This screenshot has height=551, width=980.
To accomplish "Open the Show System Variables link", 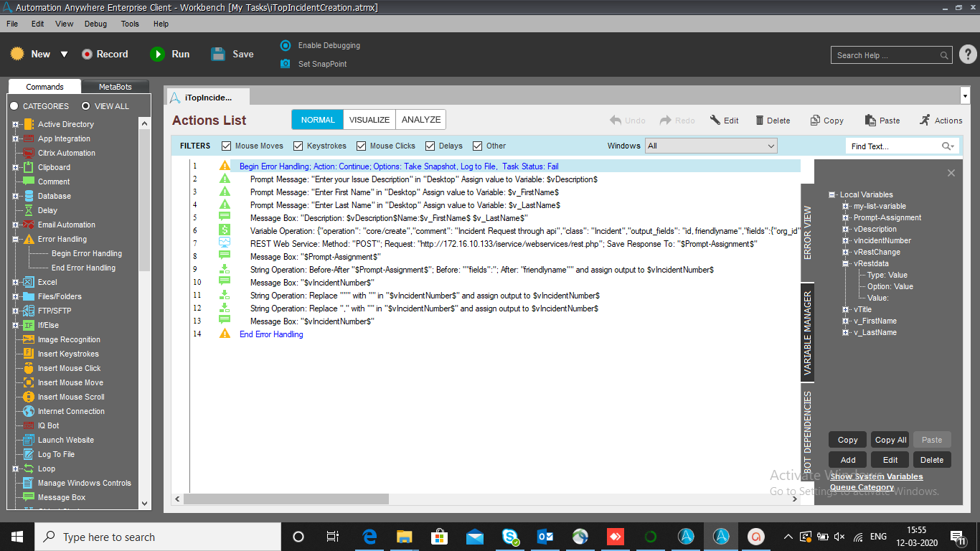I will pyautogui.click(x=877, y=476).
